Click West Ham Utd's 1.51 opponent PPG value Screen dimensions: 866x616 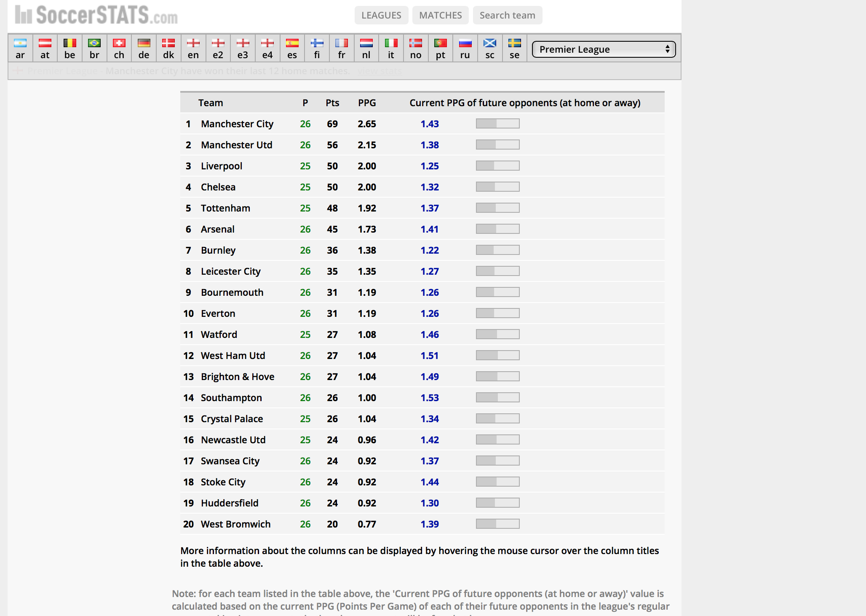coord(430,356)
